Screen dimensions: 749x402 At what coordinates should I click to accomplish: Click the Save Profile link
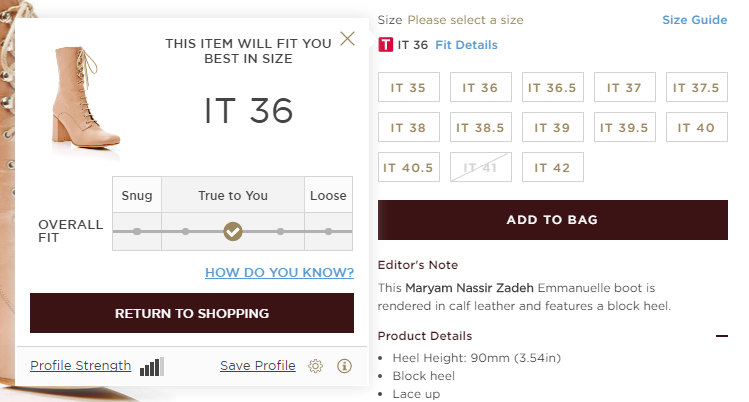click(258, 366)
